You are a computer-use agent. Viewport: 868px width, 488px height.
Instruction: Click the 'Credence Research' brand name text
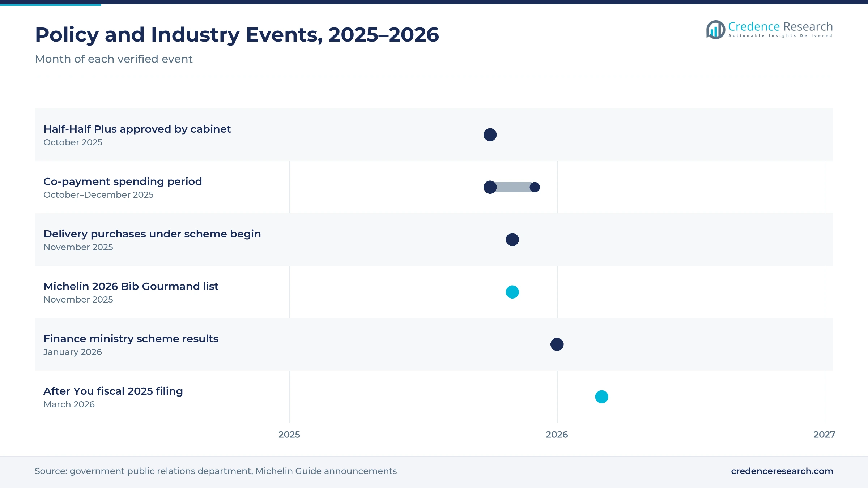coord(780,26)
